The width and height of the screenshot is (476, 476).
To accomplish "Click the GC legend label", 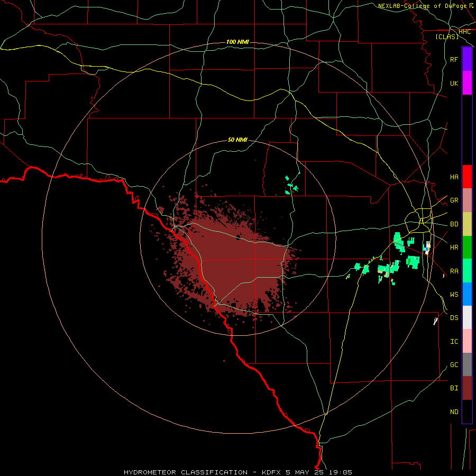I will click(454, 364).
